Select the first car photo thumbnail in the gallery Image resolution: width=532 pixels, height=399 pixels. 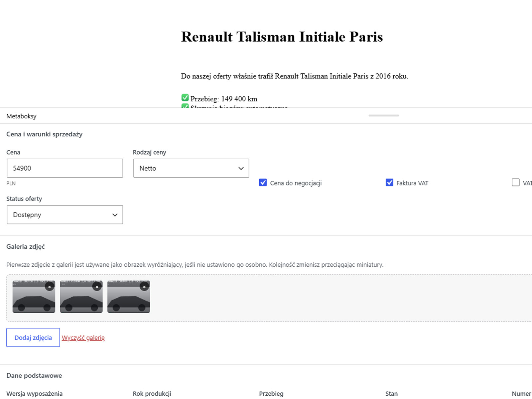[34, 297]
